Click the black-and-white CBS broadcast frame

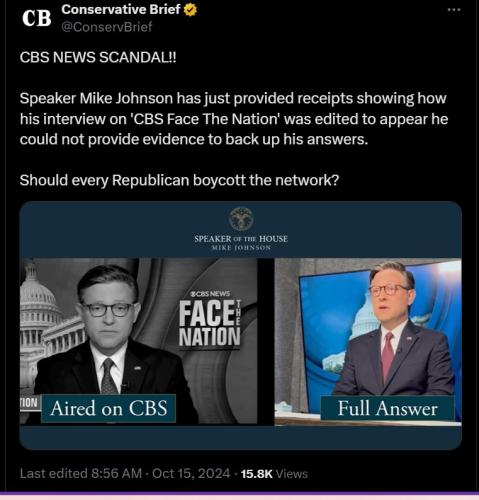tap(138, 341)
